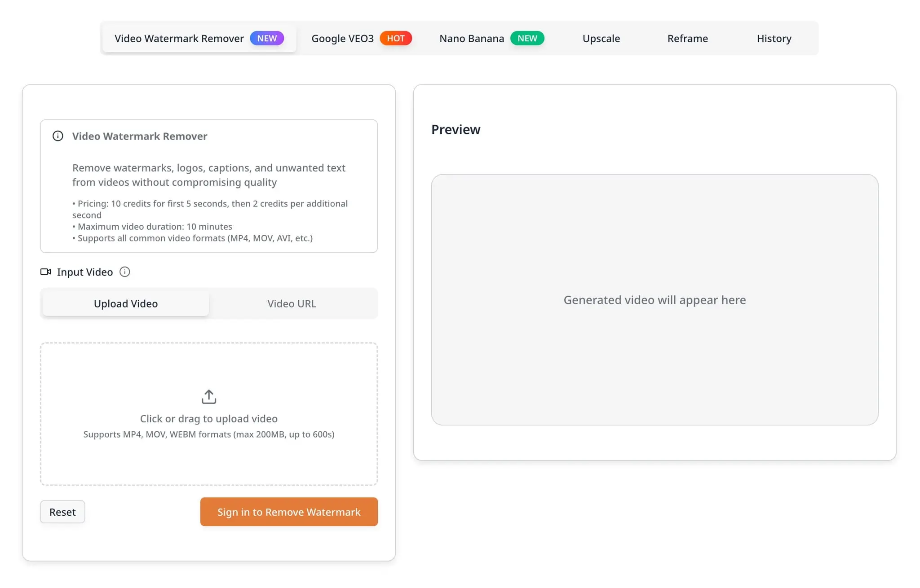Click the Generated video preview area
The image size is (920, 588).
tap(655, 300)
